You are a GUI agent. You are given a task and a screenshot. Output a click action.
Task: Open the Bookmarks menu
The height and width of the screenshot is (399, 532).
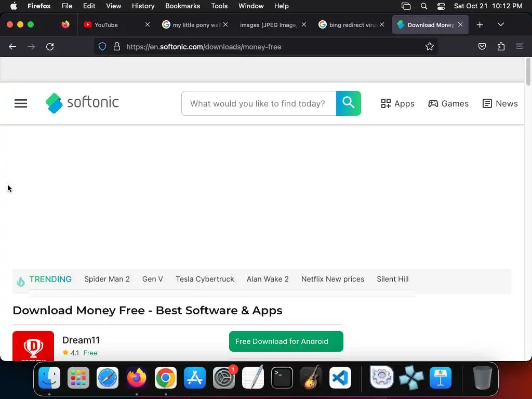[x=182, y=6]
